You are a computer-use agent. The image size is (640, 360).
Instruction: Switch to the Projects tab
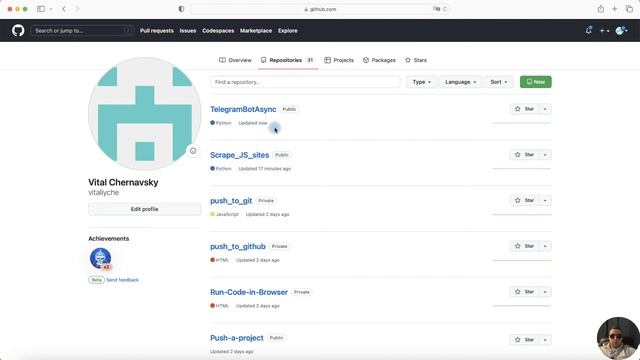339,60
